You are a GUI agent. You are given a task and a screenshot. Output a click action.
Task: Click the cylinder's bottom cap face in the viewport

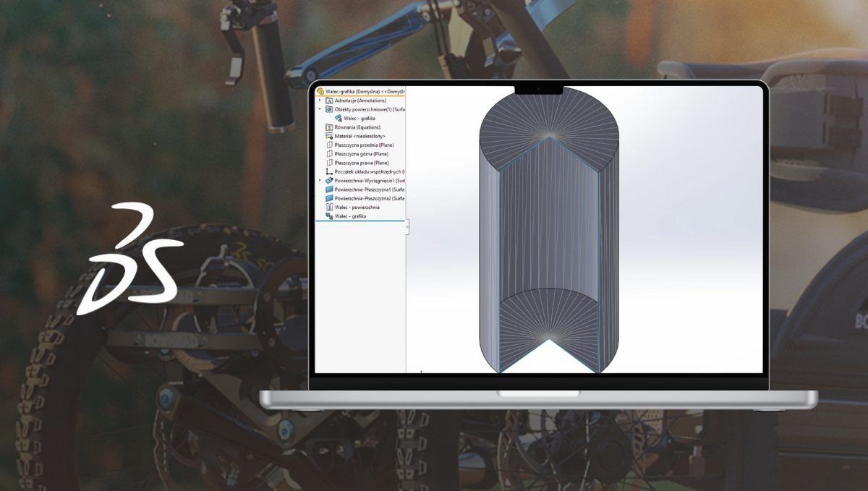[x=550, y=315]
